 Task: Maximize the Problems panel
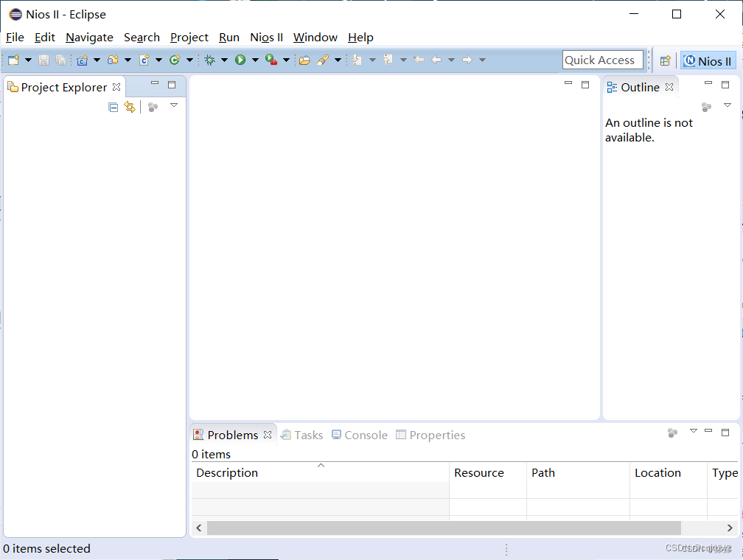click(x=725, y=432)
